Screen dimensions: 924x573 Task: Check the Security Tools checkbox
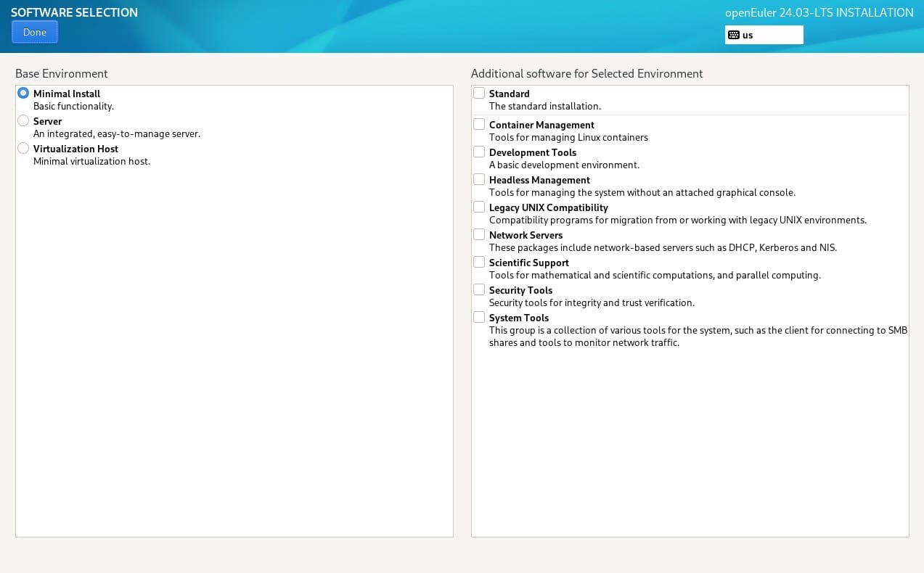[479, 289]
